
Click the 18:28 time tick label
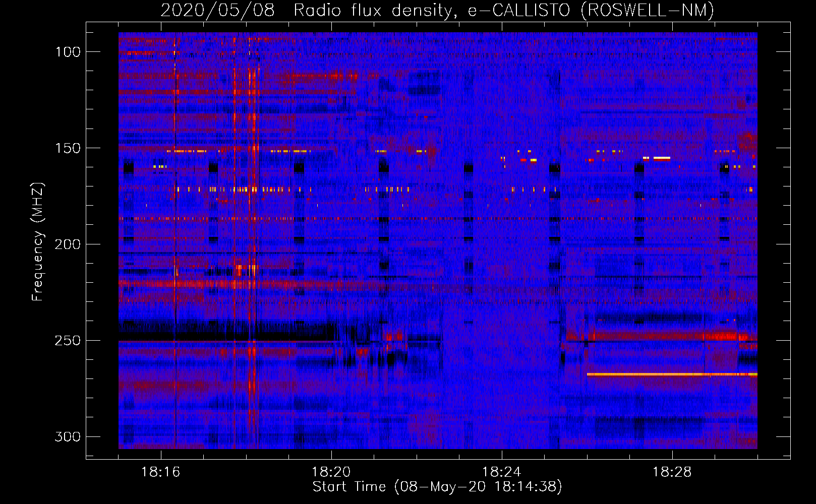click(672, 472)
